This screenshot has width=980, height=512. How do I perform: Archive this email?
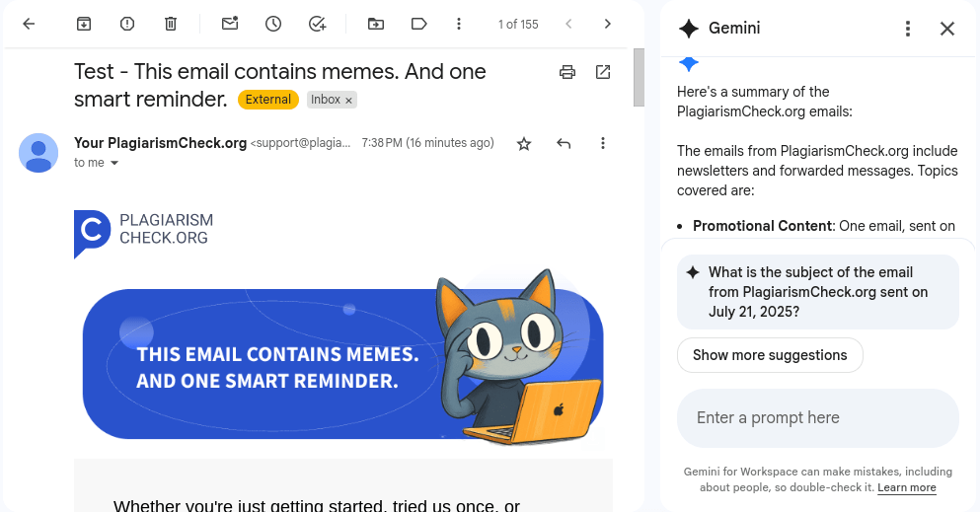84,24
